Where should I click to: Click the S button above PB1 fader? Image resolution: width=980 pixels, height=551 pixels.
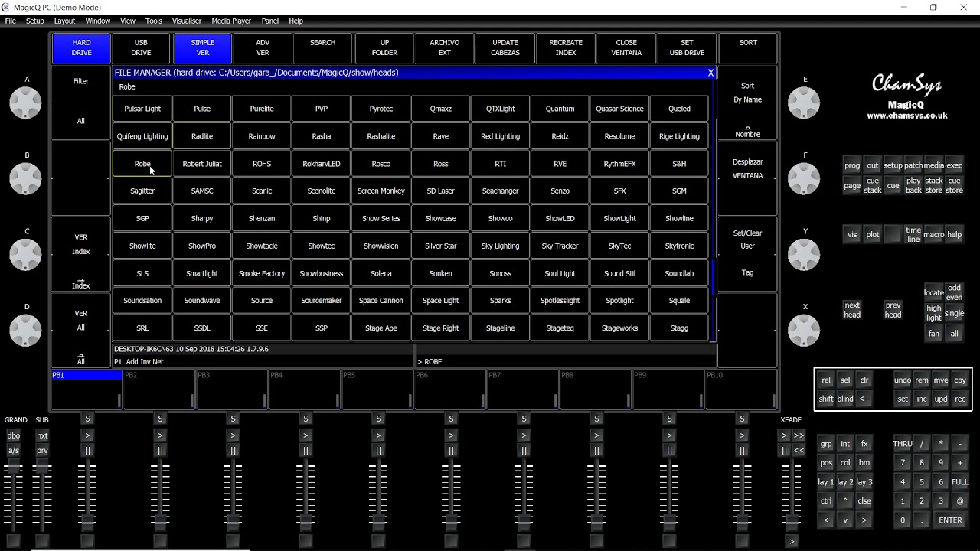coord(88,419)
